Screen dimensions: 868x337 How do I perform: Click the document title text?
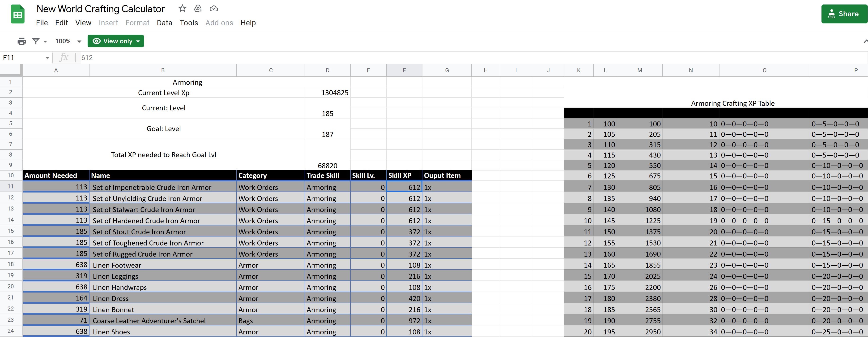(100, 9)
